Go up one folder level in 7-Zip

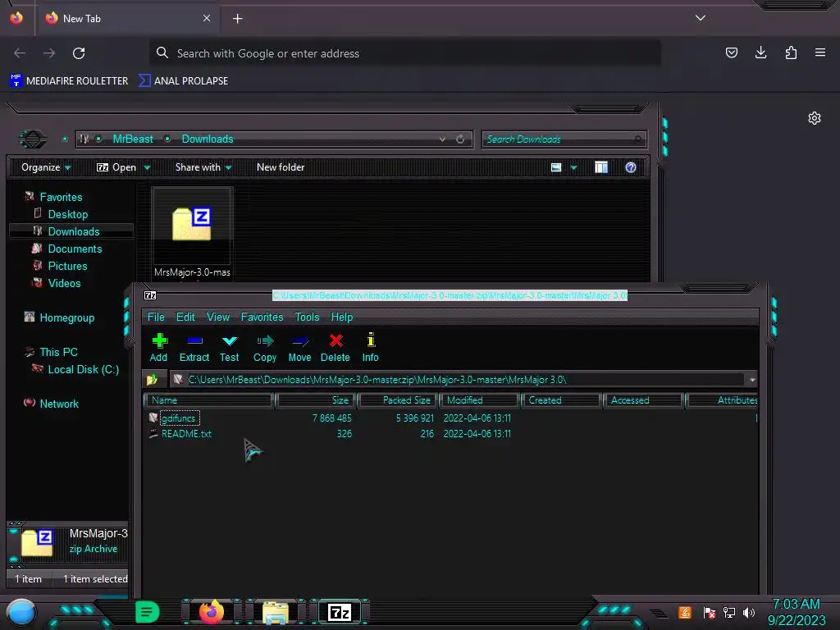(x=152, y=380)
